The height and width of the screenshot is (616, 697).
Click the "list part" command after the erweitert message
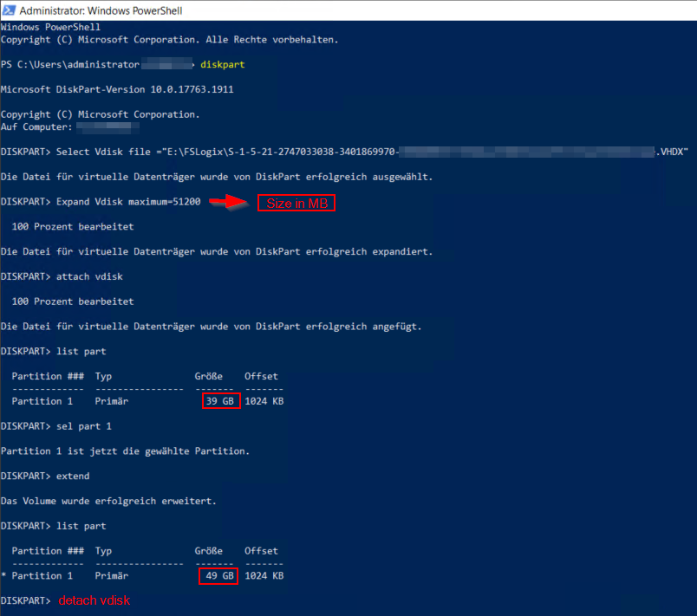(x=81, y=526)
